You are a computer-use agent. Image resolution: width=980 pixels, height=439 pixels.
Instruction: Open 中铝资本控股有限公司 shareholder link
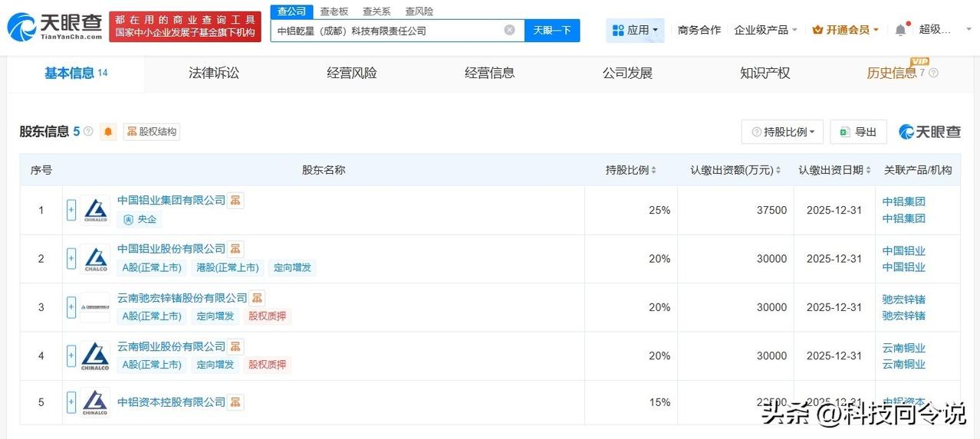(x=172, y=401)
